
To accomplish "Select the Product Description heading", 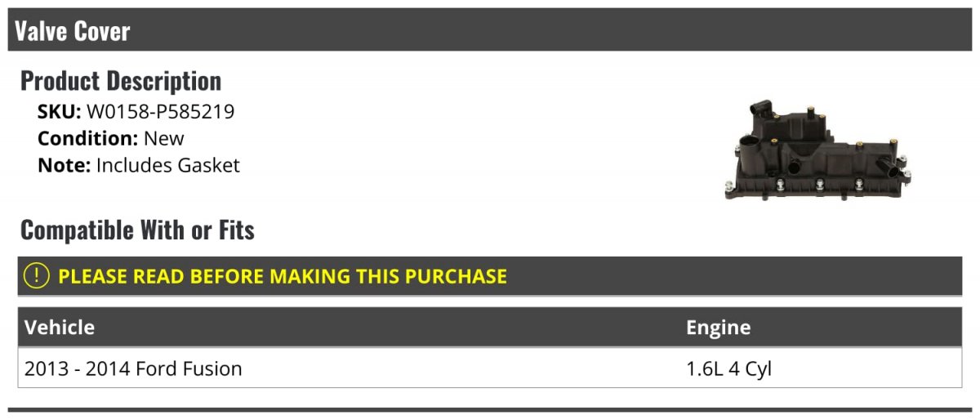I will pyautogui.click(x=121, y=81).
